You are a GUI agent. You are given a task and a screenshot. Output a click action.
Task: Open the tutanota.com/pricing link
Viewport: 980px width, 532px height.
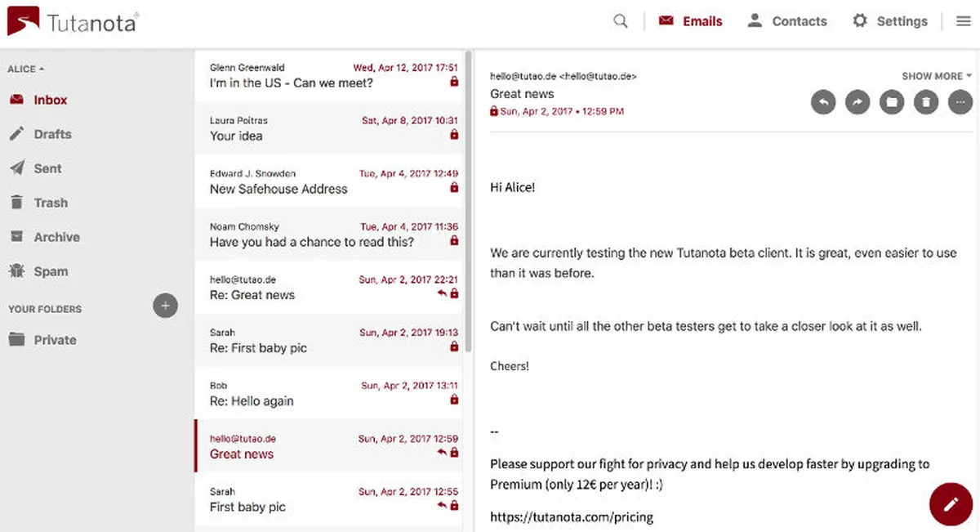572,516
